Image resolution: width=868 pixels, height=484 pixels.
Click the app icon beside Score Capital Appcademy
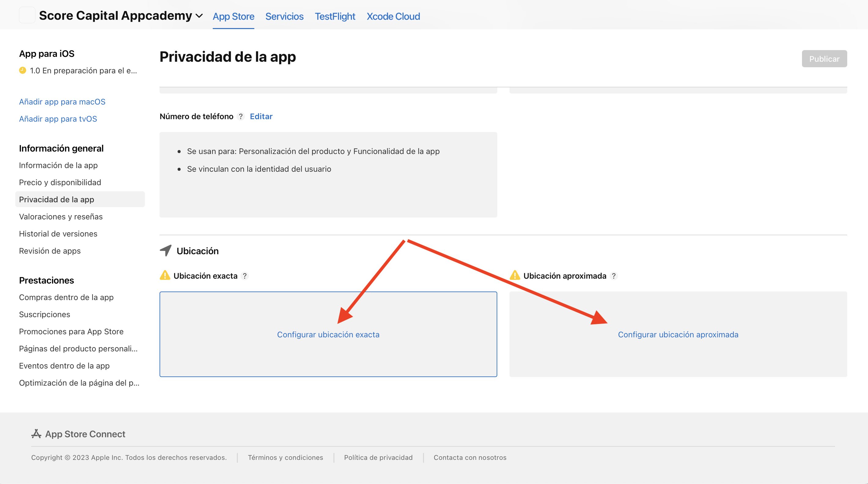pyautogui.click(x=27, y=15)
